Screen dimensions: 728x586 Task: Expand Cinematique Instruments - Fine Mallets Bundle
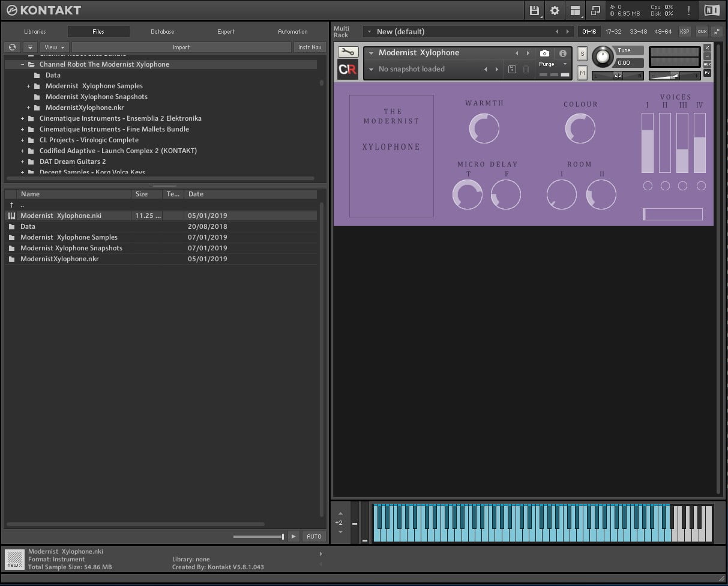[x=22, y=129]
